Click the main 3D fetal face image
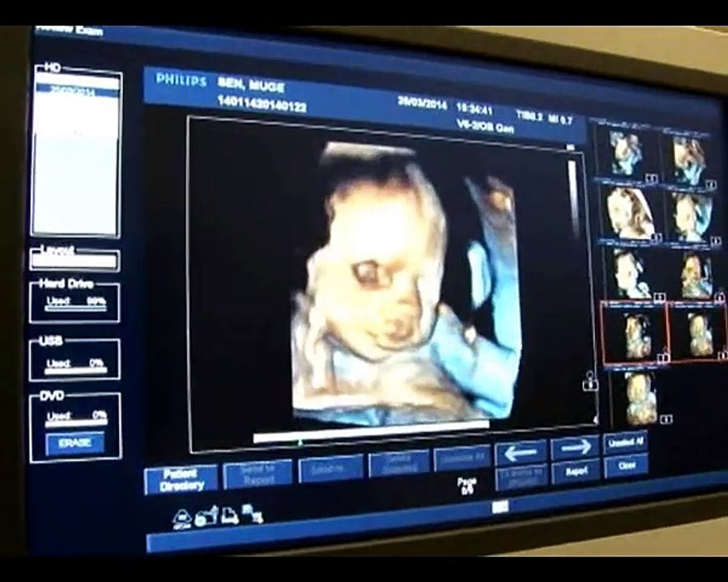Viewport: 728px width, 582px height. point(407,283)
